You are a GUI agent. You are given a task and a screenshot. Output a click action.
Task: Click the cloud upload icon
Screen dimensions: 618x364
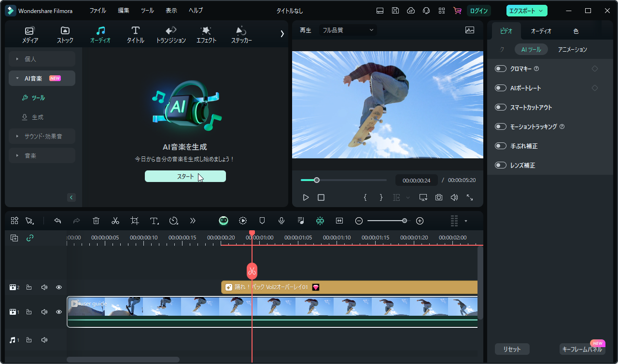click(x=411, y=11)
